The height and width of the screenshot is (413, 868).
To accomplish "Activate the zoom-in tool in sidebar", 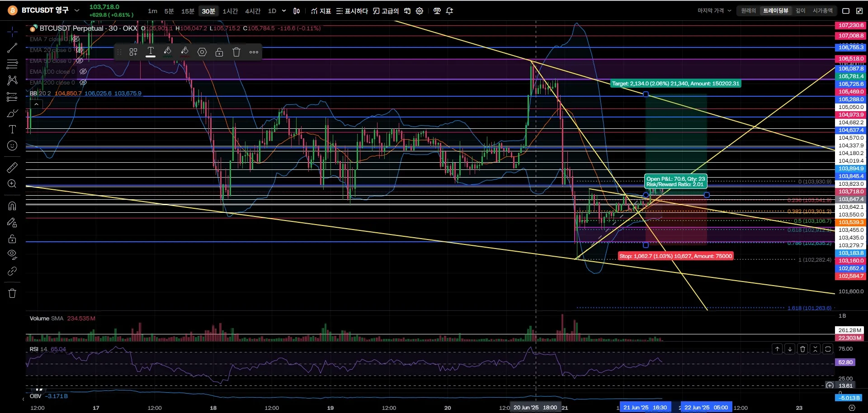I will coord(12,184).
